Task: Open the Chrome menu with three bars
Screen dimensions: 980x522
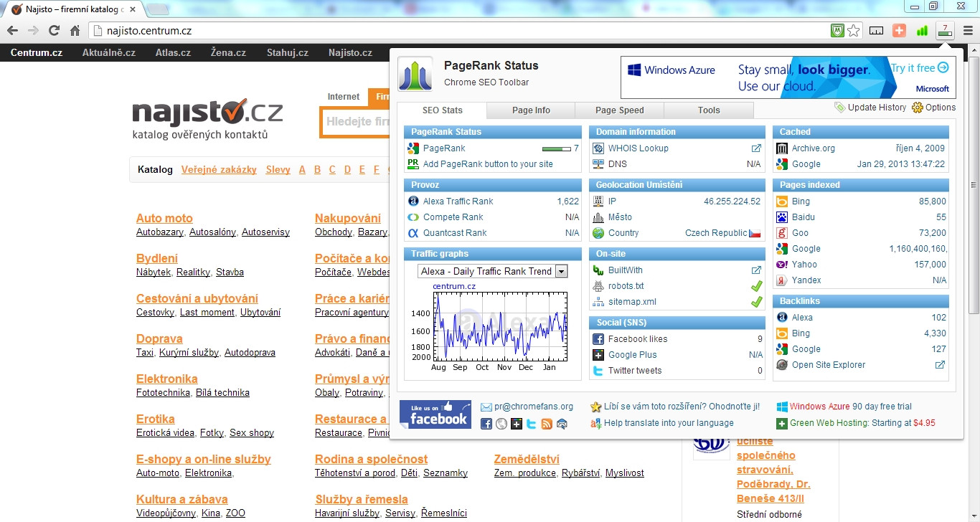Action: (968, 31)
